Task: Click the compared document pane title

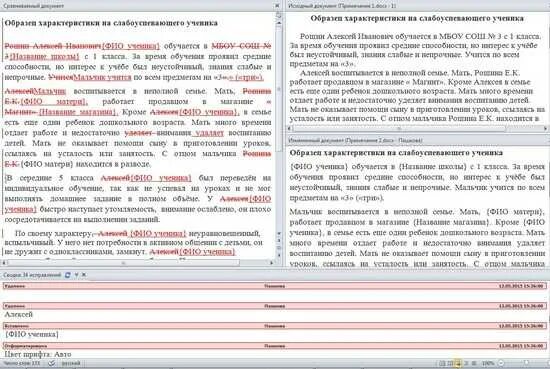Action: [34, 6]
